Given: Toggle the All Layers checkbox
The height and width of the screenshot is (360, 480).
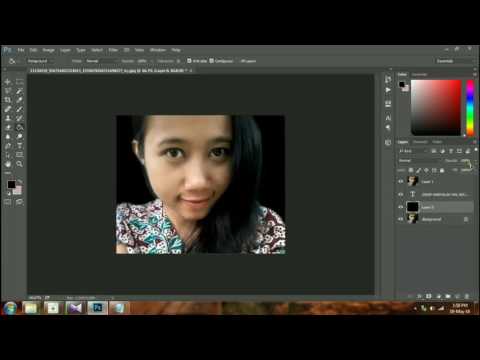Looking at the screenshot, I should click(x=239, y=61).
